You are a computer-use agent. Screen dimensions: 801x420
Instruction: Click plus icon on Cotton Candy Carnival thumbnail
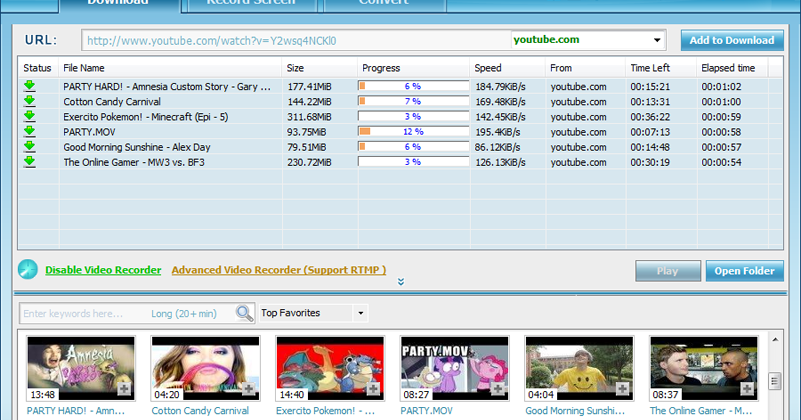pyautogui.click(x=248, y=389)
